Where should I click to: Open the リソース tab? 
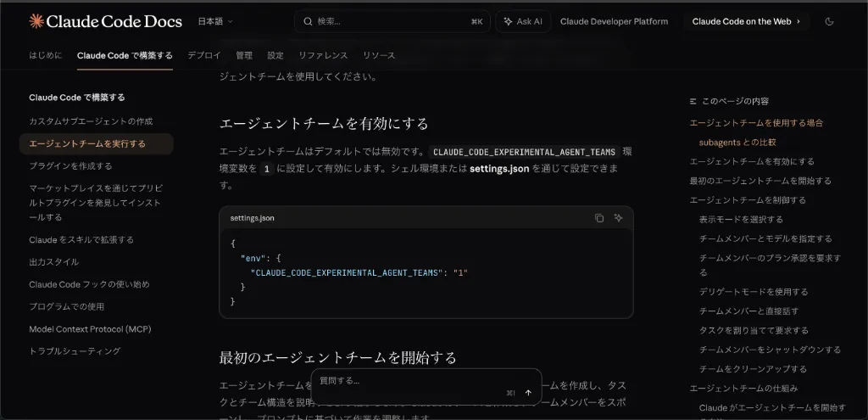pyautogui.click(x=379, y=55)
